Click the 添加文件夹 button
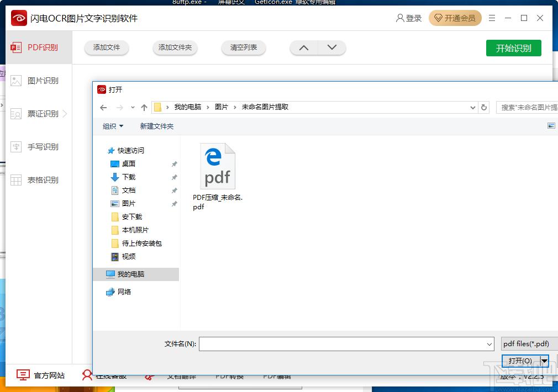 point(175,47)
